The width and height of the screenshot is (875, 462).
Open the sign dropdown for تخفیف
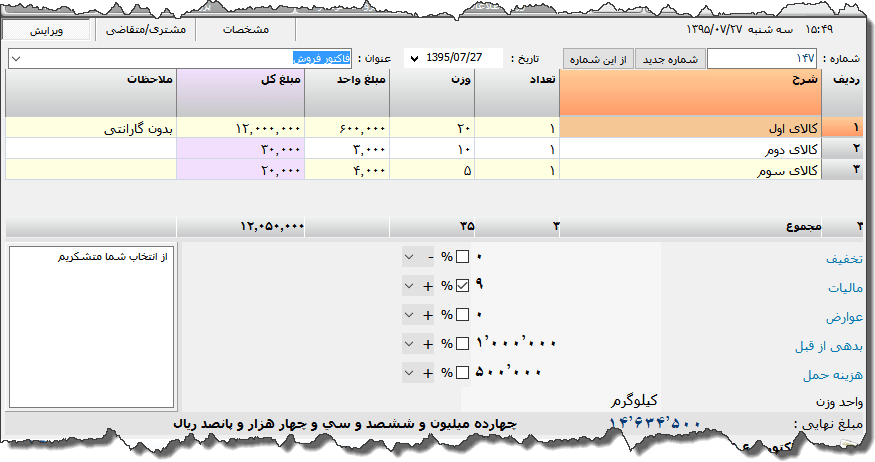pyautogui.click(x=409, y=257)
